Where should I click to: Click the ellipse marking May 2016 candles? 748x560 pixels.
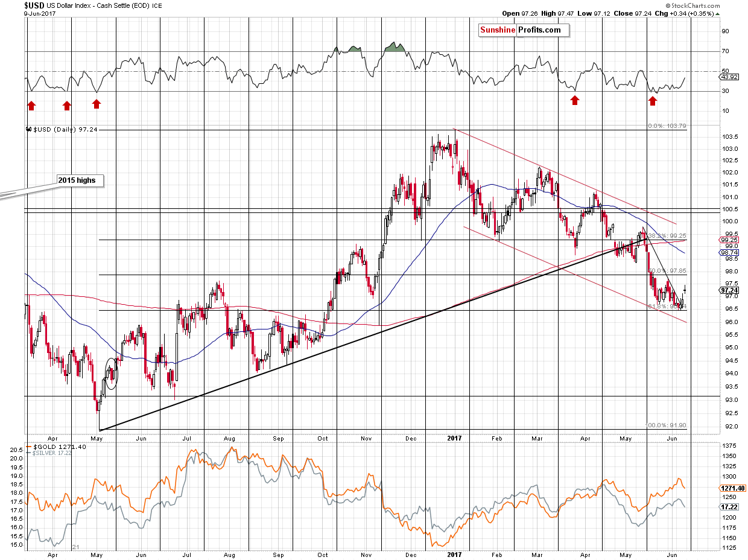[x=111, y=374]
